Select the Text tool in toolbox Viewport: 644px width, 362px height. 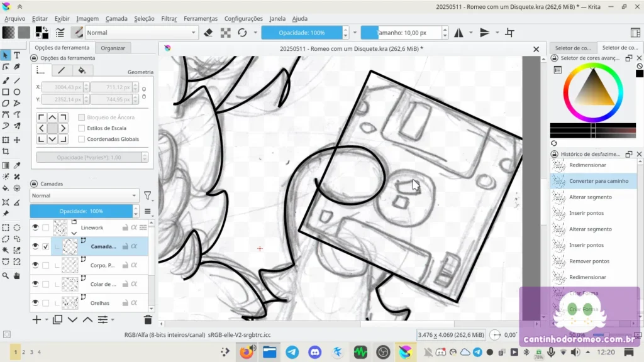[17, 55]
